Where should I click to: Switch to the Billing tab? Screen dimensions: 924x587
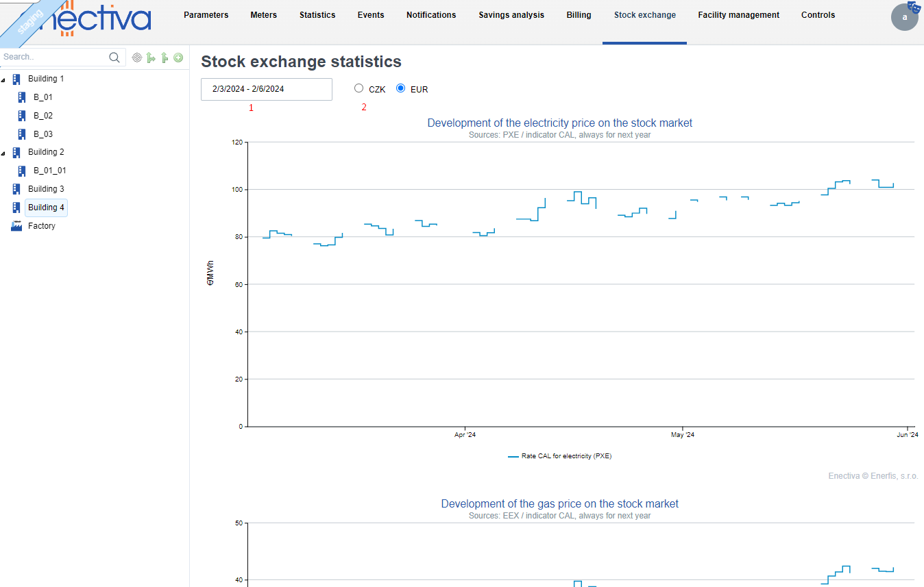pyautogui.click(x=579, y=15)
